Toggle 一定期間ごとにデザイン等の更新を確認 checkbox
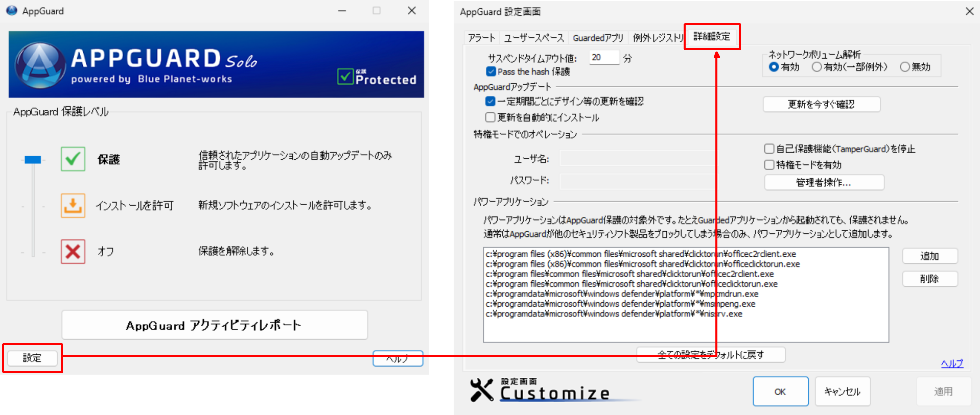 point(491,101)
